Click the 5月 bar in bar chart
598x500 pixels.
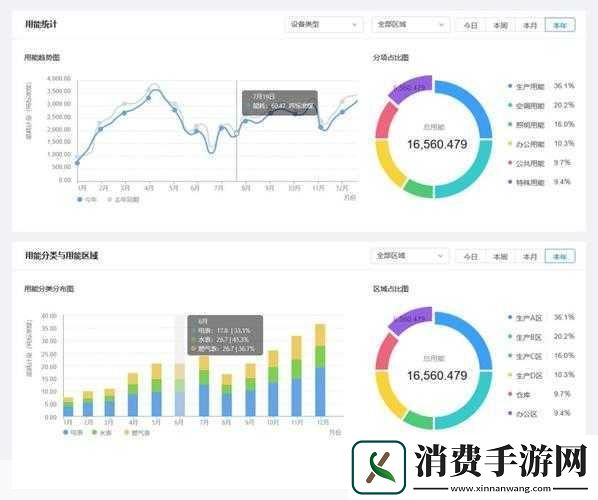[x=156, y=390]
